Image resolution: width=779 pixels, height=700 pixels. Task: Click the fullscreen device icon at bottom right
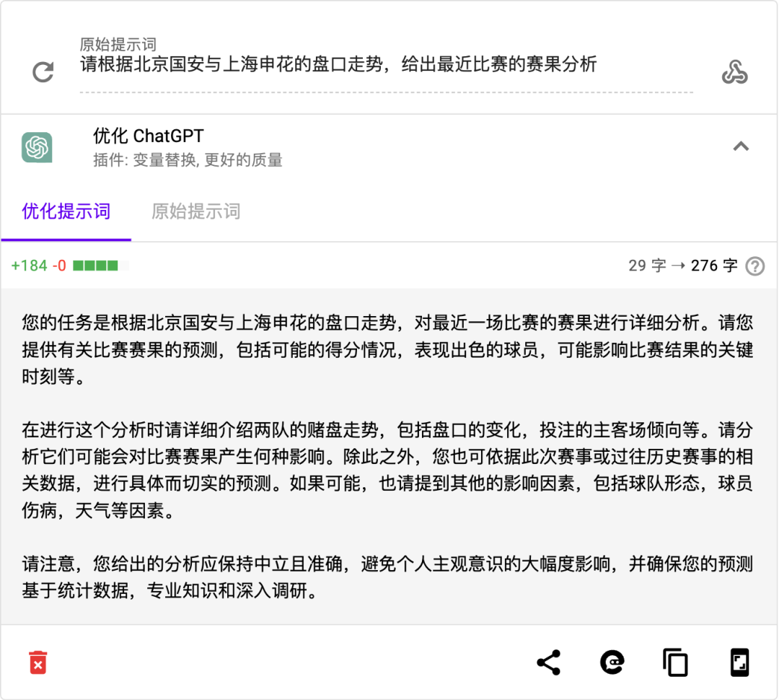click(x=739, y=662)
